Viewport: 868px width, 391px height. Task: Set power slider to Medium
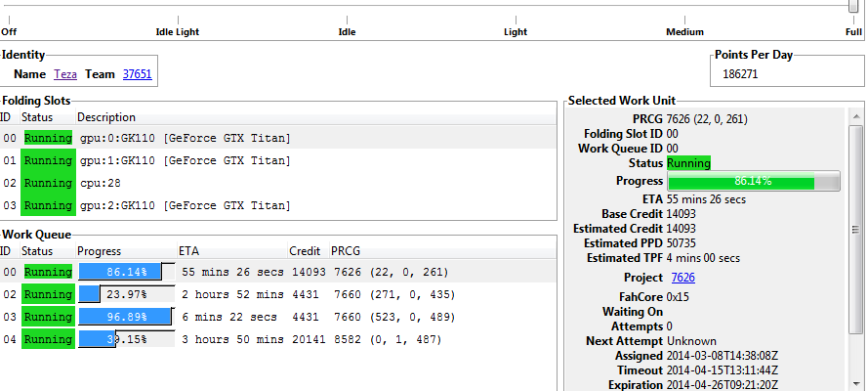coord(684,32)
